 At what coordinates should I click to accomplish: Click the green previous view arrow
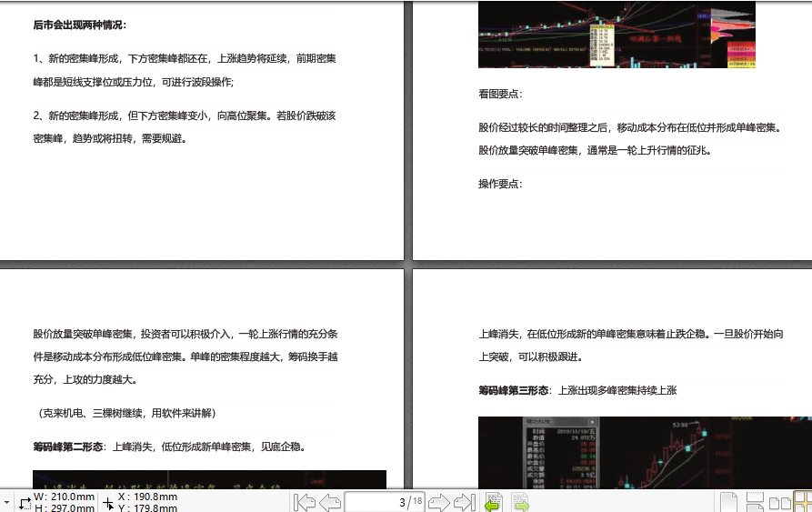pyautogui.click(x=493, y=502)
